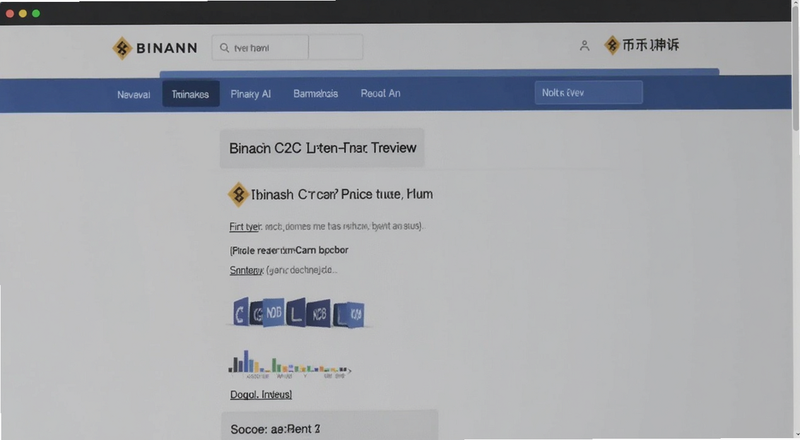Viewport: 800px width, 440px height.
Task: Click the 'Nolts ťvev' field in the nav bar
Action: pyautogui.click(x=589, y=92)
